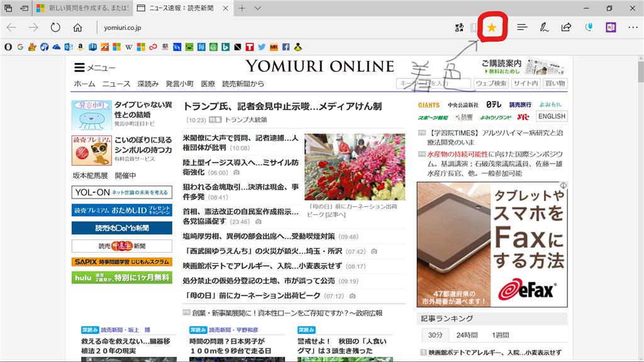Refresh the current page
The image size is (644, 362).
[x=55, y=28]
